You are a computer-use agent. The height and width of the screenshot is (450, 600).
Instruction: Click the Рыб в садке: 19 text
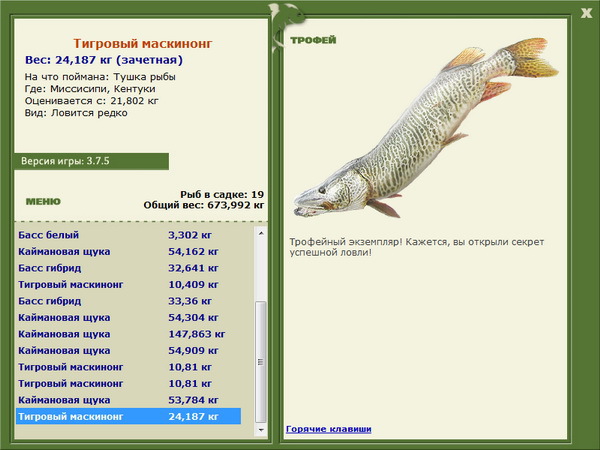click(x=222, y=194)
